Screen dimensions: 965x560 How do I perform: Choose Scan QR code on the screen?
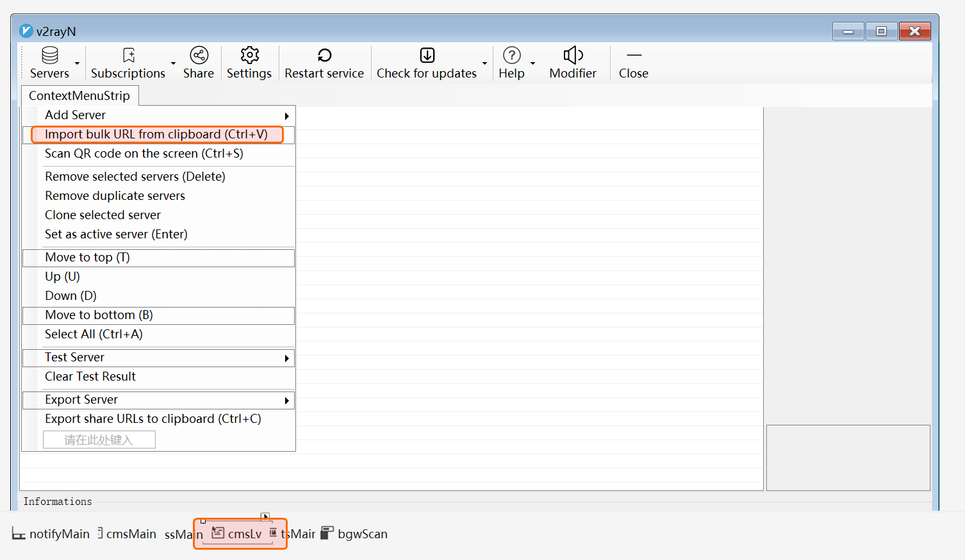[144, 154]
